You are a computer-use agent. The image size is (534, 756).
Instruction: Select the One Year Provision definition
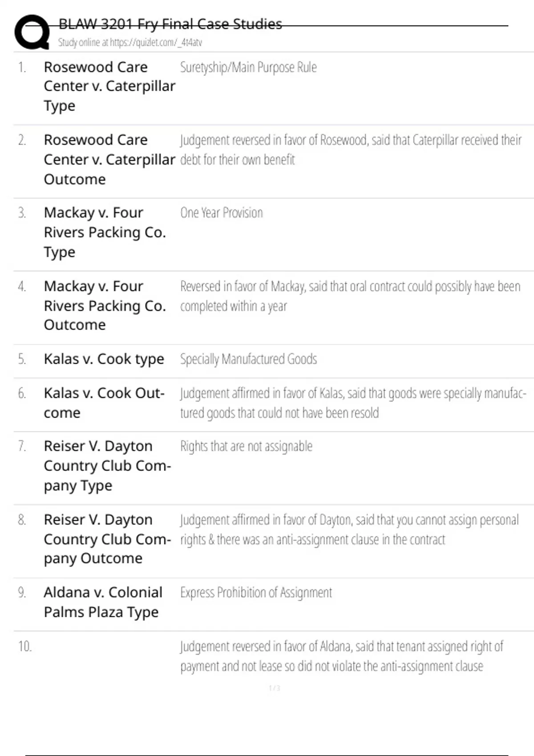221,213
